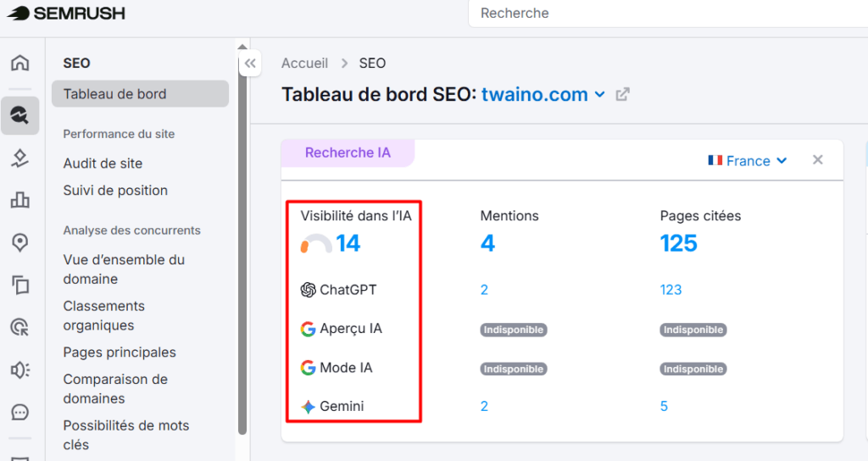
Task: Click the Google logo beside Aperçu IA
Action: (308, 329)
